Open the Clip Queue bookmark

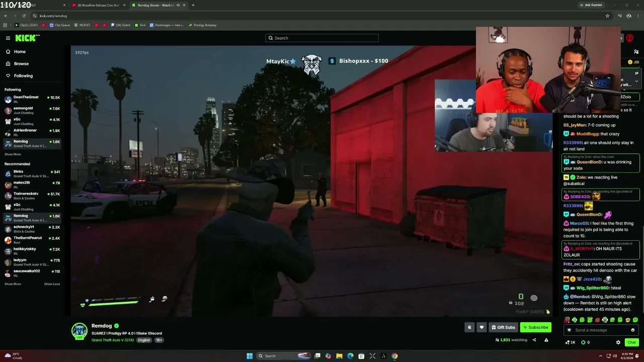click(60, 25)
